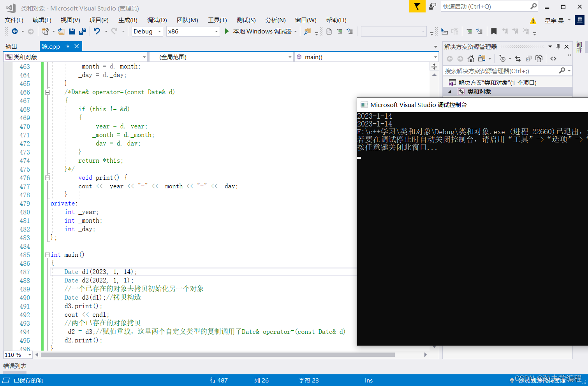Collapse the print() function outline at line 476

(47, 178)
